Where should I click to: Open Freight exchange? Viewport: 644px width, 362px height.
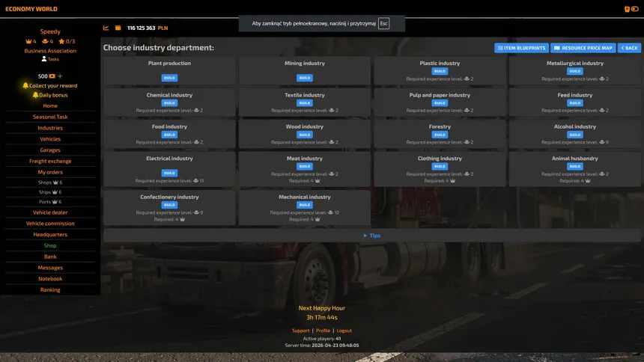click(50, 162)
